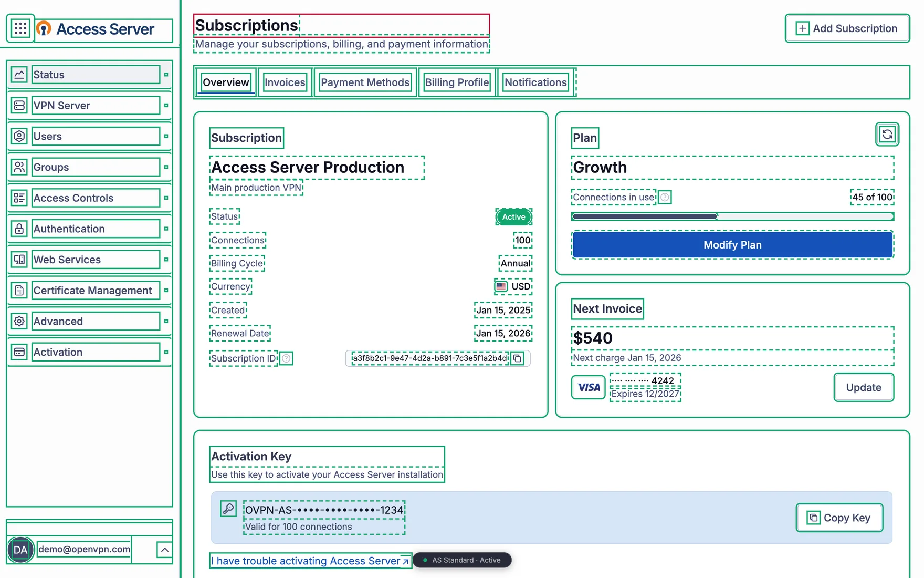Image resolution: width=924 pixels, height=578 pixels.
Task: Click the help icon next to Connections in use
Action: click(x=665, y=197)
